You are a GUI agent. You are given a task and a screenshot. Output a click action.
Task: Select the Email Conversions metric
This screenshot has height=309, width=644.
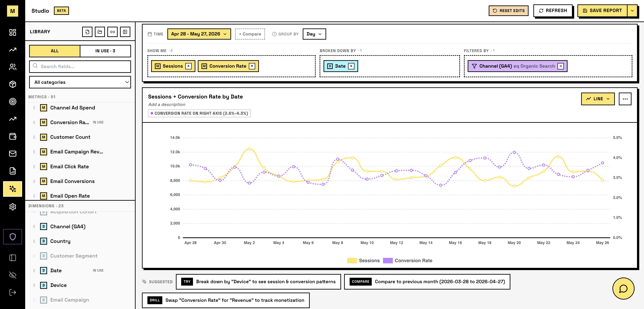pos(73,181)
